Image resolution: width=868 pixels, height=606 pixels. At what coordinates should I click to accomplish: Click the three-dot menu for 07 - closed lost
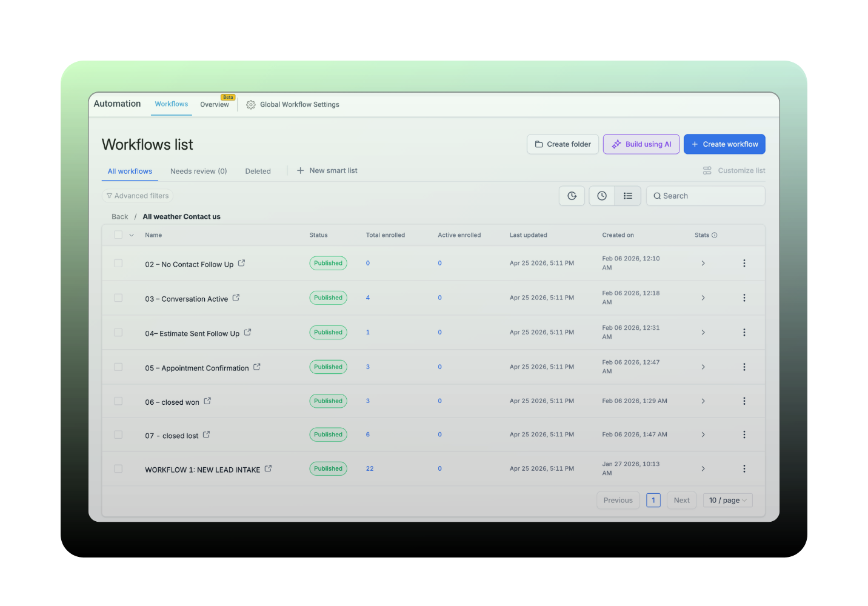point(744,435)
